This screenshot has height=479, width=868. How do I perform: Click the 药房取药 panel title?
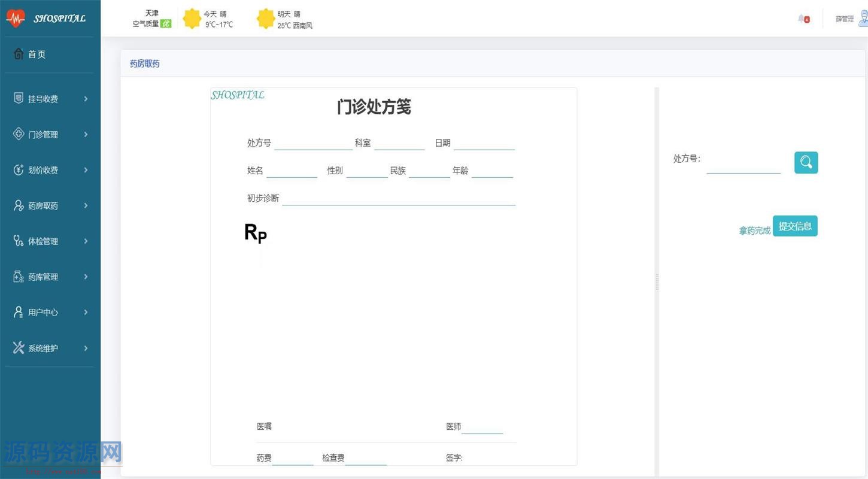145,63
